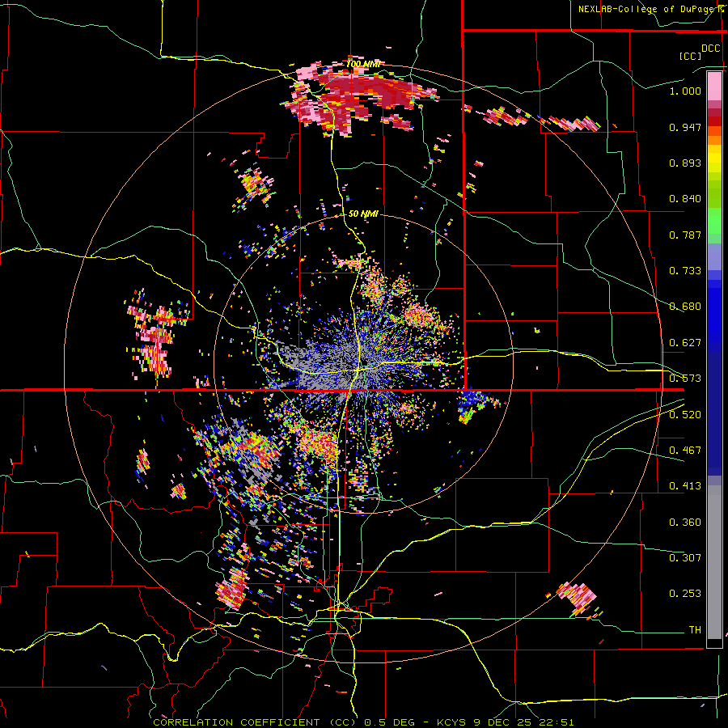
Task: Click the KCYS station identifier
Action: [451, 722]
